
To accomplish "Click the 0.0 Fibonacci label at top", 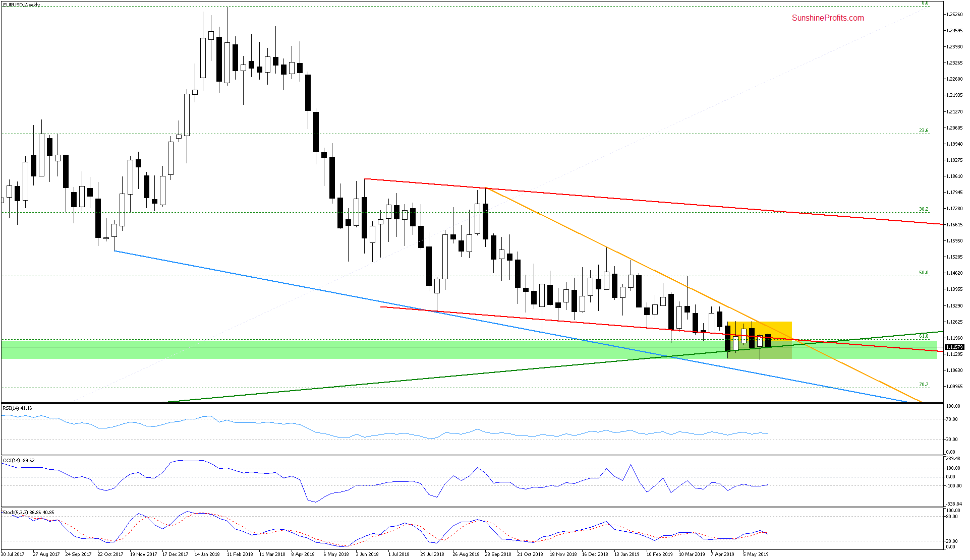I will coord(925,4).
